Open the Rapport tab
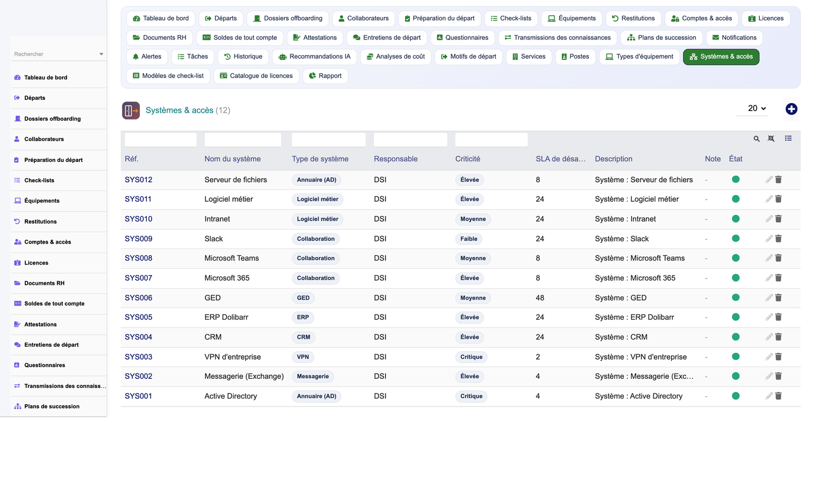This screenshot has width=815, height=504. point(325,76)
